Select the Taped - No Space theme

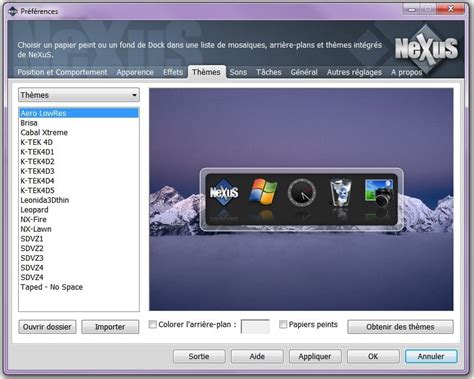tap(79, 287)
